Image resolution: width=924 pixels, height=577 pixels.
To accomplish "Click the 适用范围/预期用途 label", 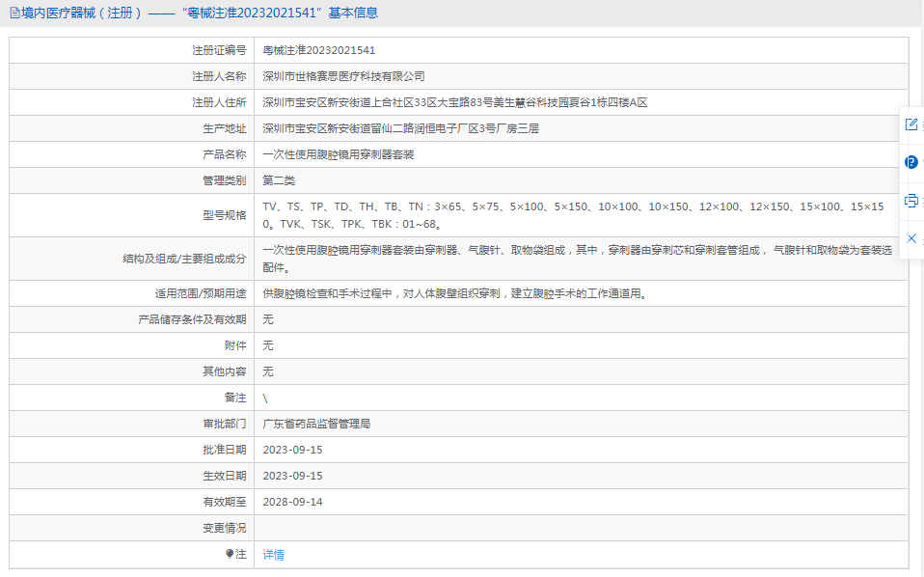I will [201, 293].
